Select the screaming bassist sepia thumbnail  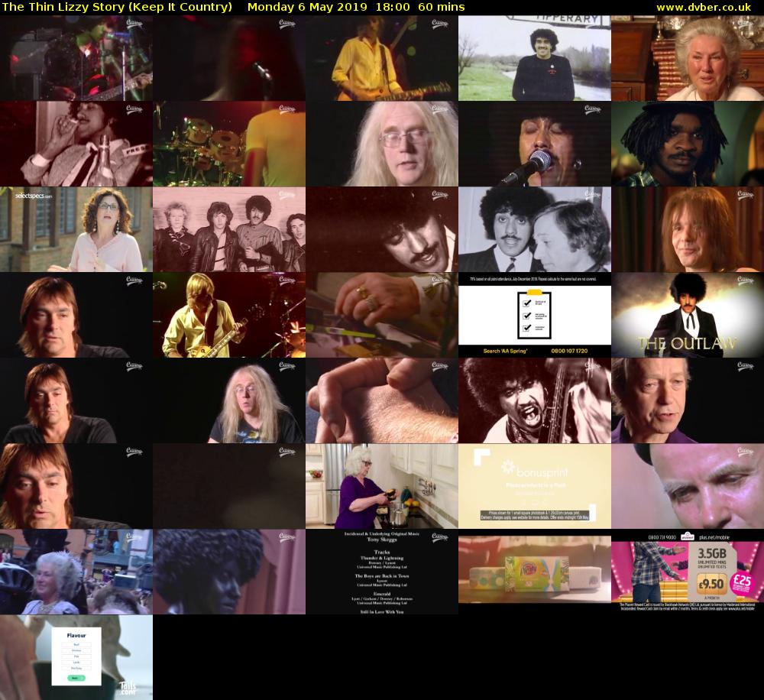pos(535,400)
